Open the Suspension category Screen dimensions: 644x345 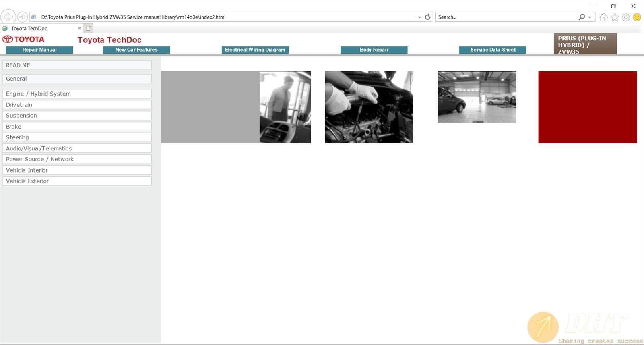(77, 115)
